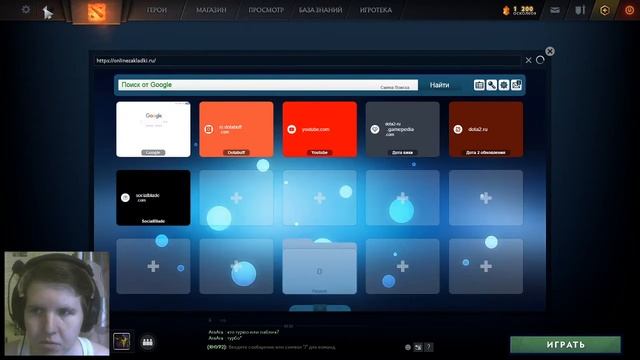Click the Поиск от Google search field
This screenshot has height=360, width=640.
[268, 85]
